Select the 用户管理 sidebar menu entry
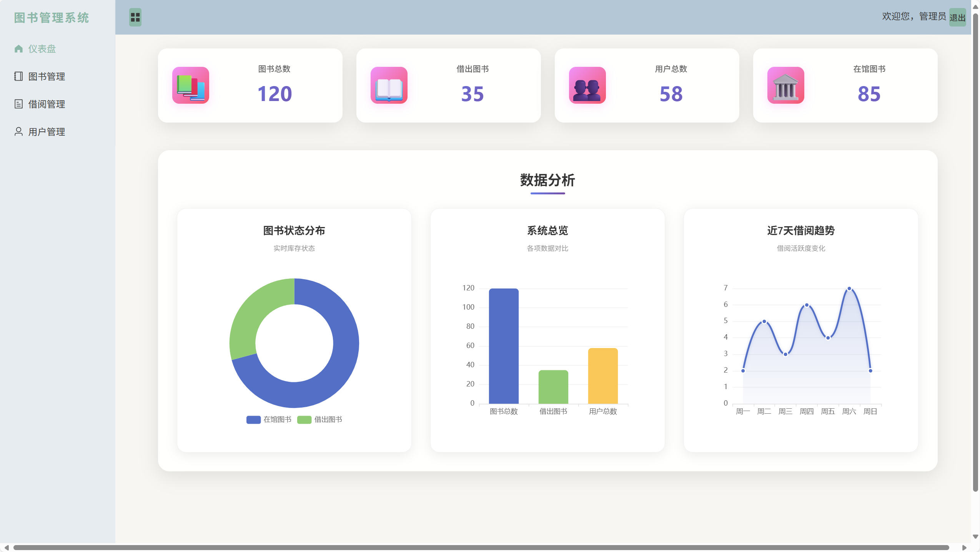 coord(46,131)
